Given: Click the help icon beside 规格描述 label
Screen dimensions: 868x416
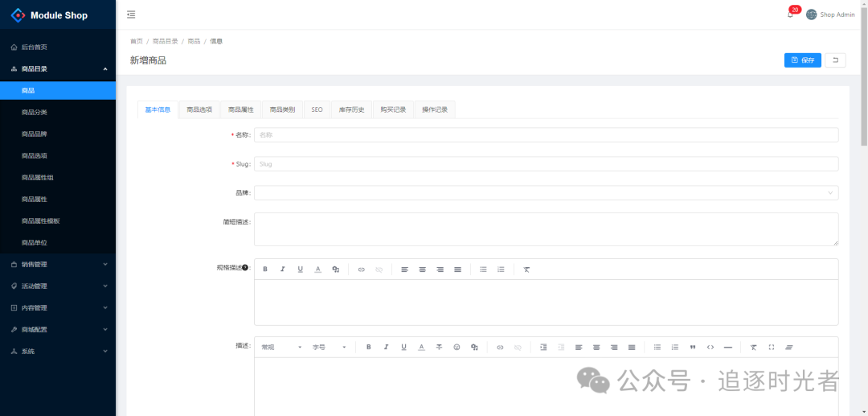Looking at the screenshot, I should point(245,268).
